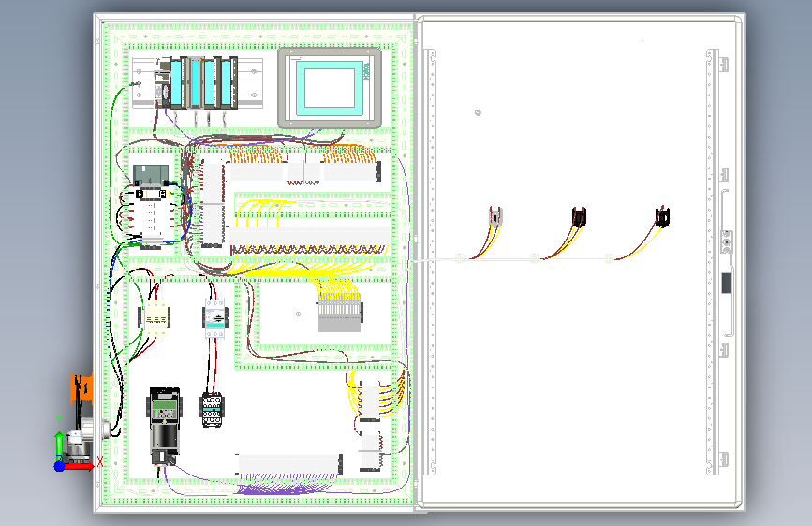The width and height of the screenshot is (812, 526).
Task: Click the blue origin sphere of triad
Action: [x=60, y=466]
